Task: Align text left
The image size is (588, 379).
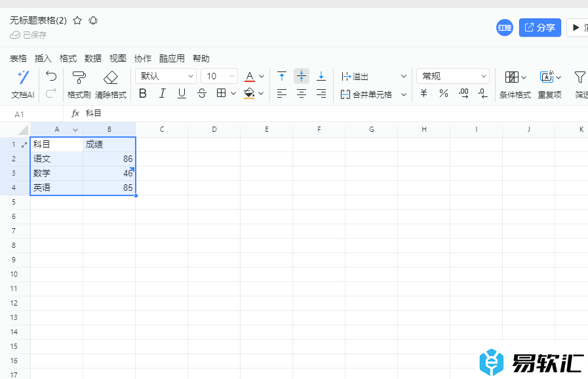Action: [x=282, y=93]
